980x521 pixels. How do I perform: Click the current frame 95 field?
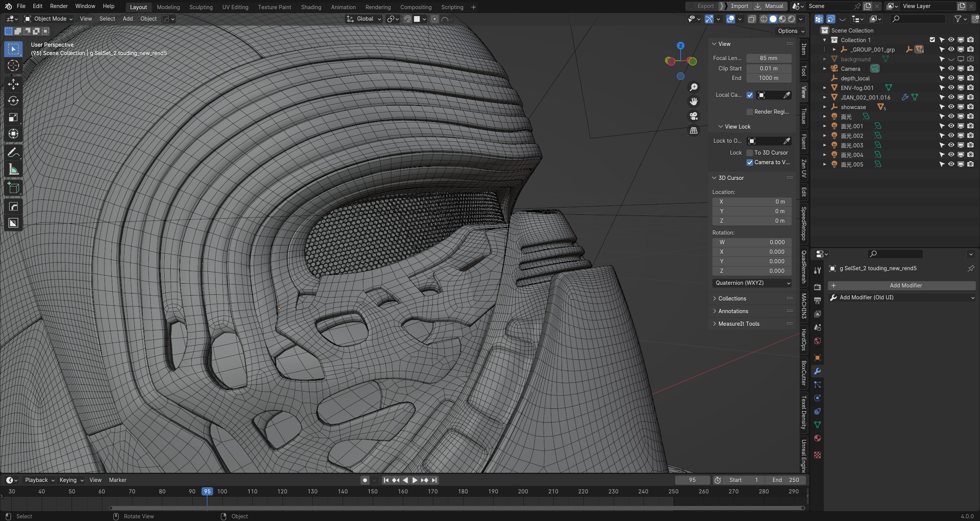[692, 480]
